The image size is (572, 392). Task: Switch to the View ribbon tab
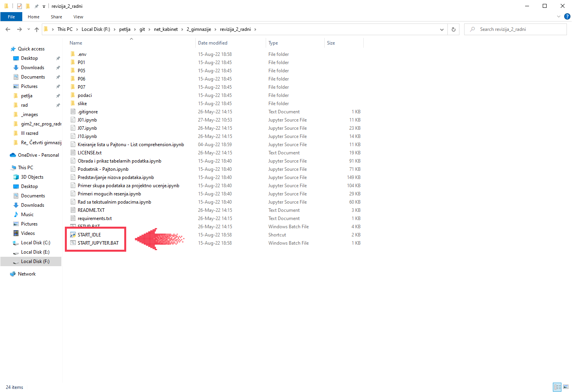coord(78,17)
